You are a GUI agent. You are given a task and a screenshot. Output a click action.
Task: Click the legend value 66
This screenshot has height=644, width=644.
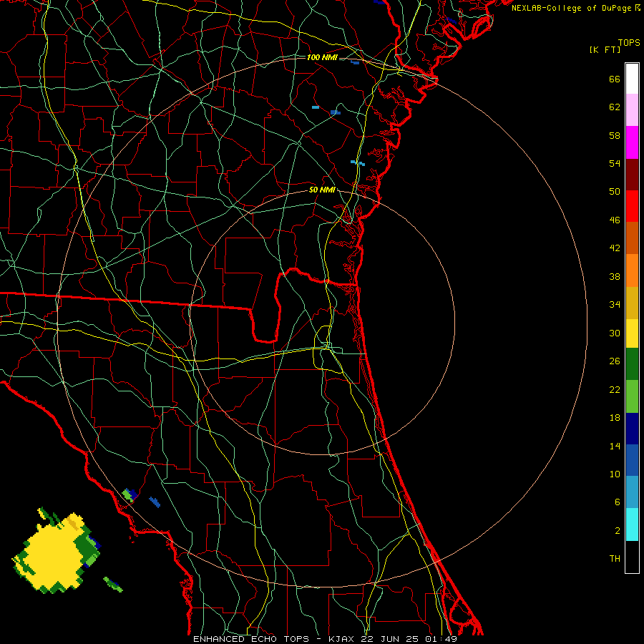[x=615, y=79]
